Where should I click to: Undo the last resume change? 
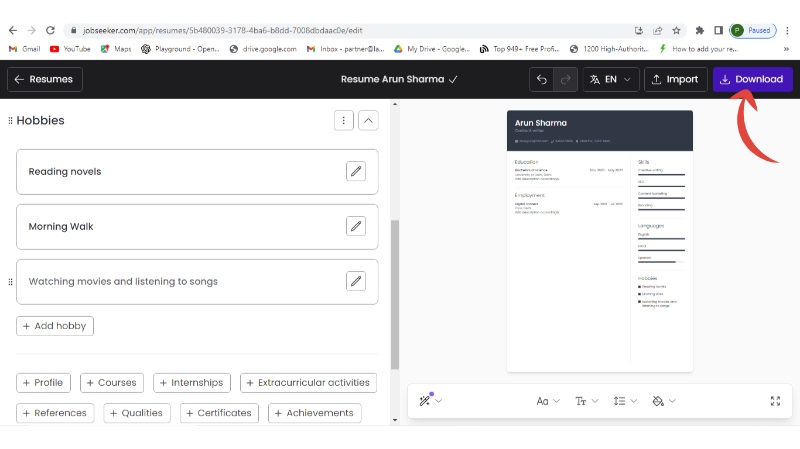[542, 79]
